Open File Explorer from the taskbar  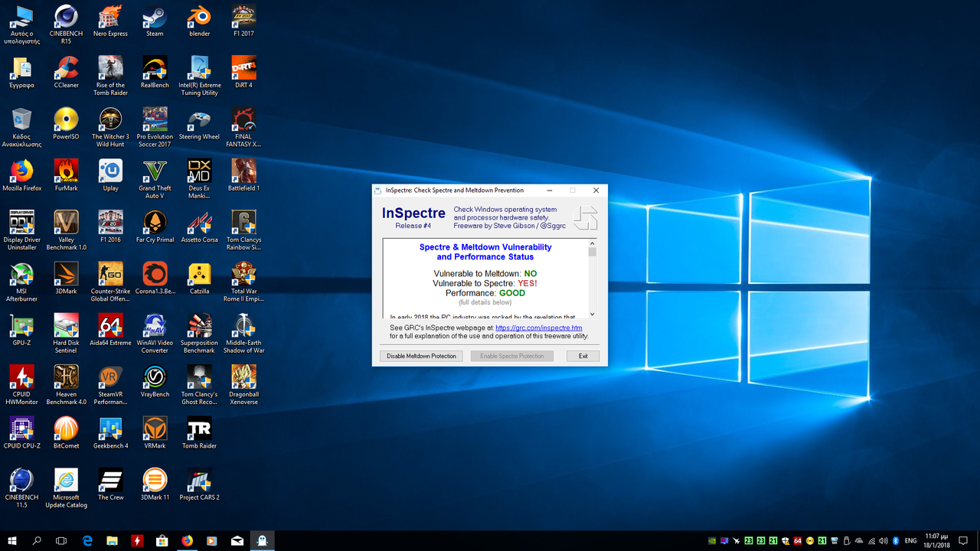tap(113, 540)
